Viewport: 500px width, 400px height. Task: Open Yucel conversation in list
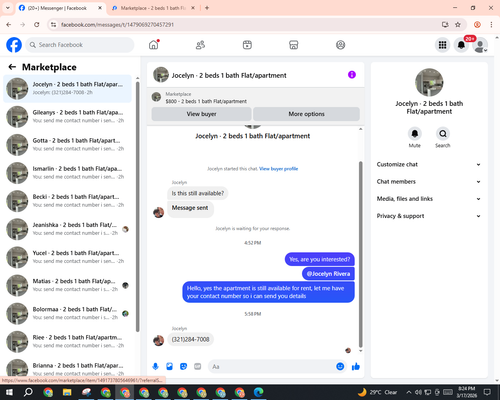pyautogui.click(x=67, y=257)
